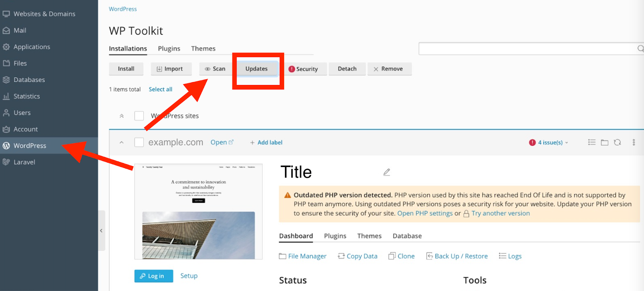Click the search magnifier icon
This screenshot has height=291, width=644.
[640, 49]
